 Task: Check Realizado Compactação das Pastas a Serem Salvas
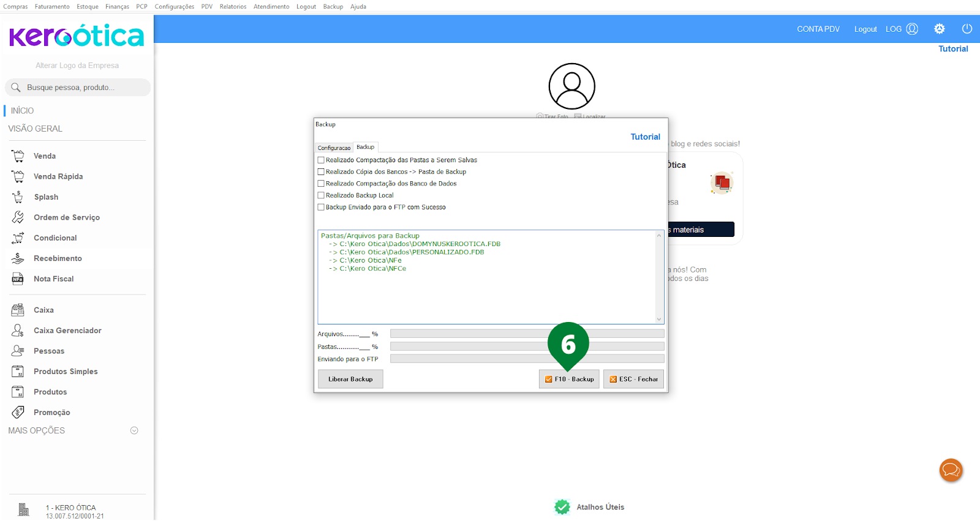pos(321,160)
